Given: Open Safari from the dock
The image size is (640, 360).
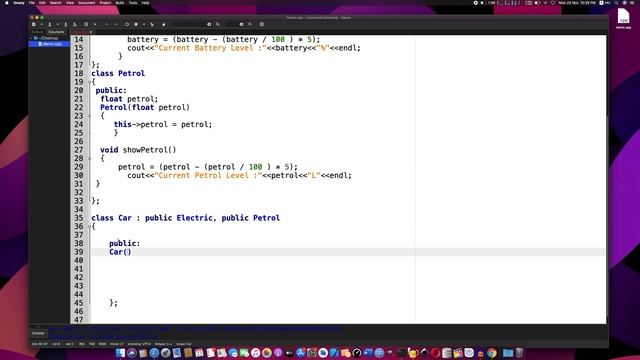Looking at the screenshot, I should pos(154,353).
